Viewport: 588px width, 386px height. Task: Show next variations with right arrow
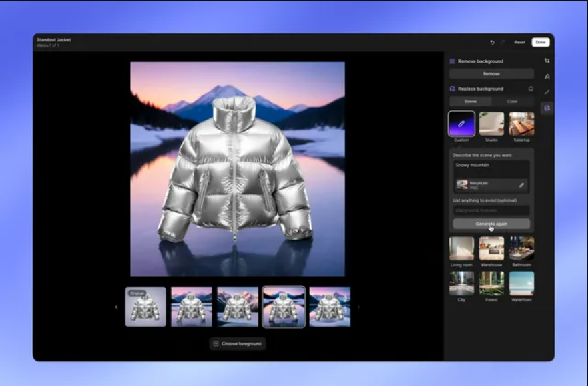coord(358,307)
